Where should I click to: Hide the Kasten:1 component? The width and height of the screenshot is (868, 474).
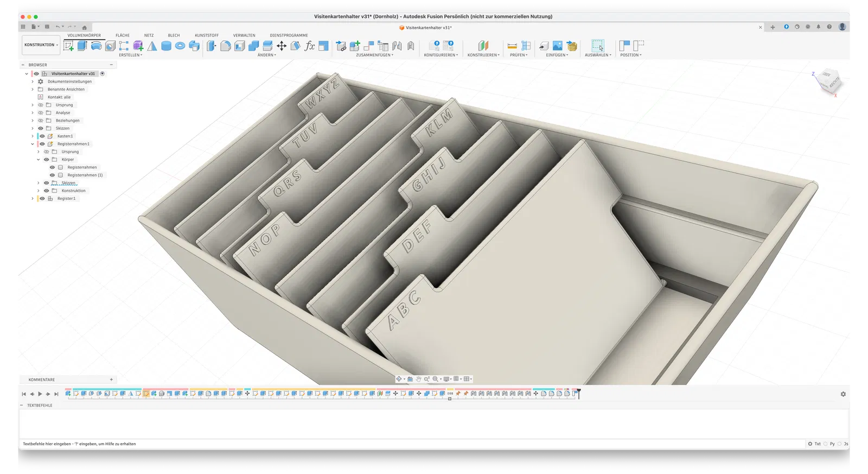click(41, 136)
